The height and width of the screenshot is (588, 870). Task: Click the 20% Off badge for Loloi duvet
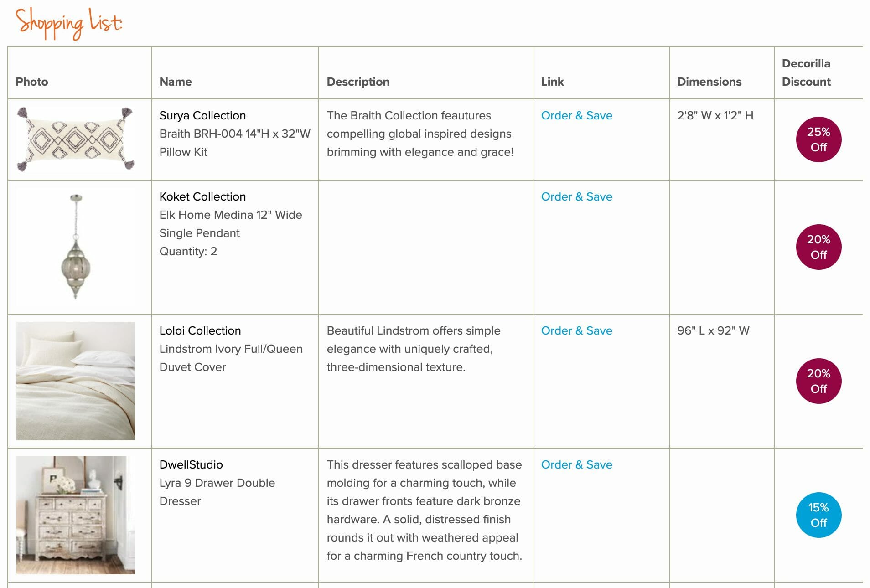coord(818,381)
